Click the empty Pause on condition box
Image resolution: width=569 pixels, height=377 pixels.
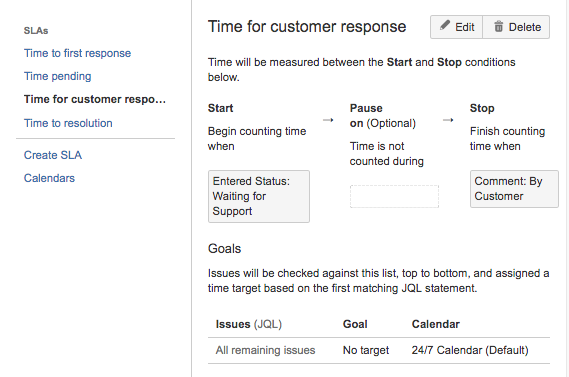pos(394,196)
